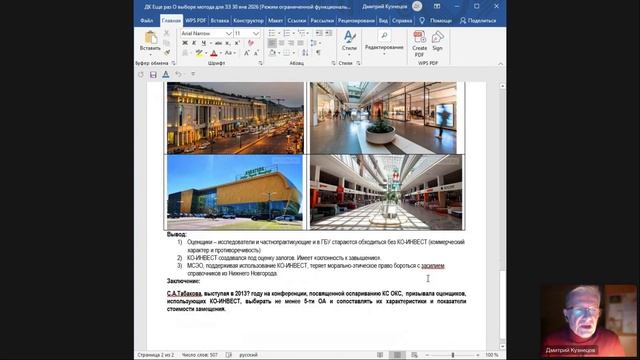Click the Undo arrow in quick access toolbar
The width and height of the screenshot is (640, 360).
pos(178,74)
